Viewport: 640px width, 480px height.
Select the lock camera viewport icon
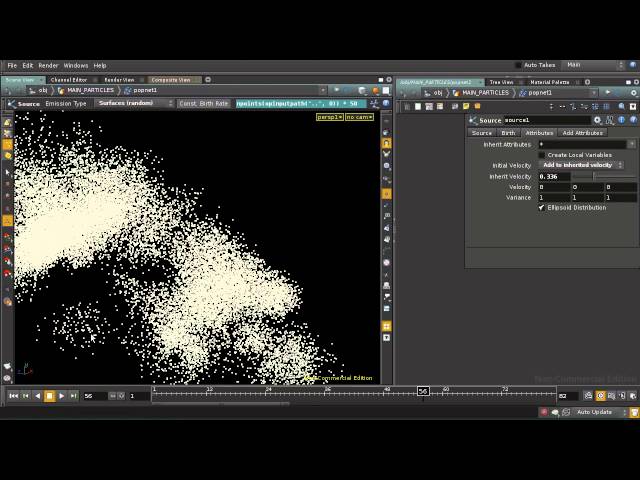point(386,143)
